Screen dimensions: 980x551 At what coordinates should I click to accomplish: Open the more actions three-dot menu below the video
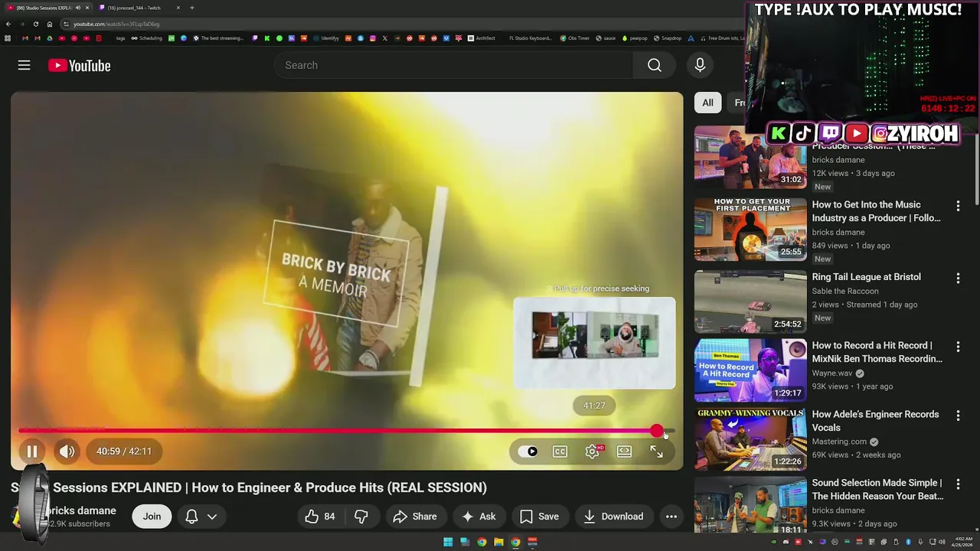[671, 517]
